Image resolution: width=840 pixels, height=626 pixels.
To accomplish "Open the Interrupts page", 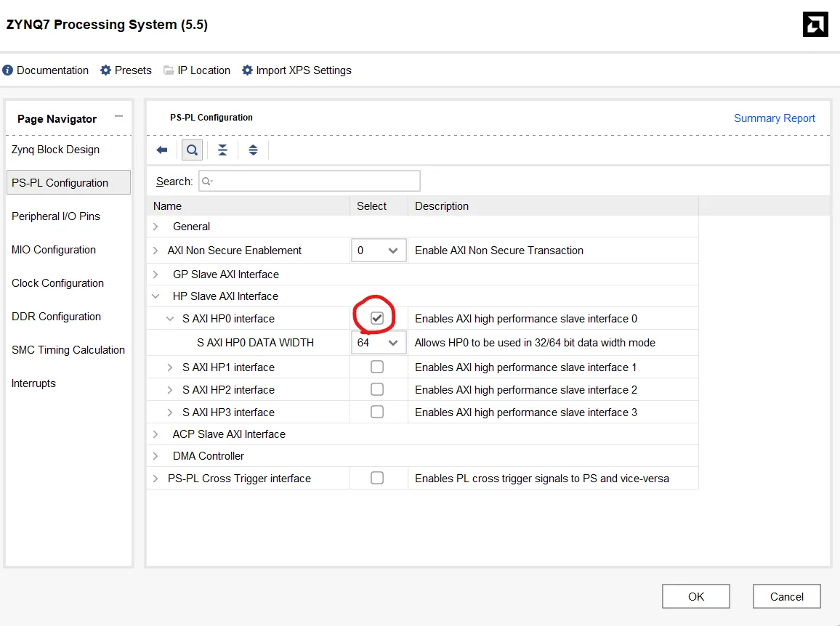I will pyautogui.click(x=33, y=383).
